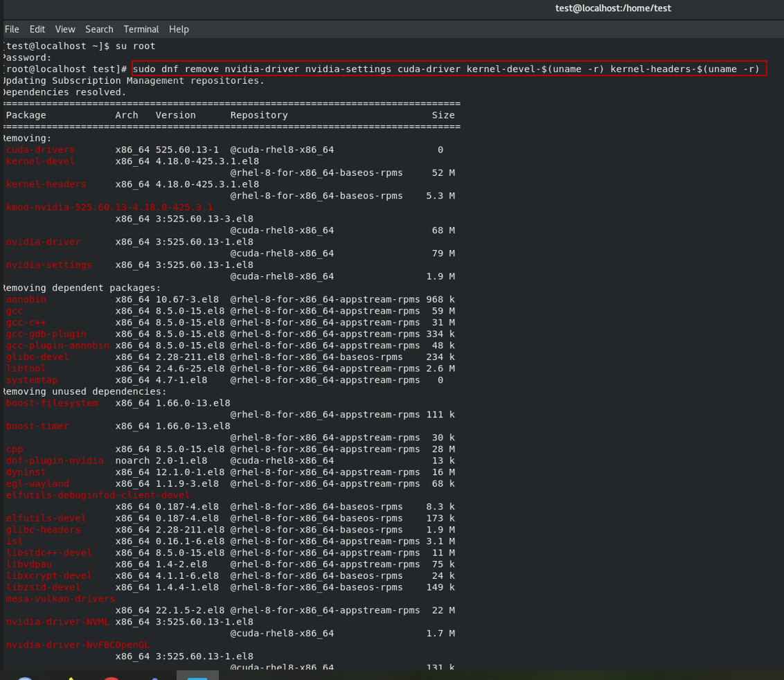The width and height of the screenshot is (784, 680).
Task: Click the red kernel-headers package name
Action: pyautogui.click(x=46, y=184)
